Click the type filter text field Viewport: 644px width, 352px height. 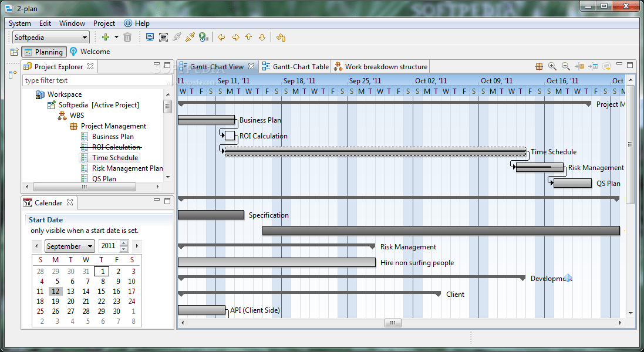[97, 80]
